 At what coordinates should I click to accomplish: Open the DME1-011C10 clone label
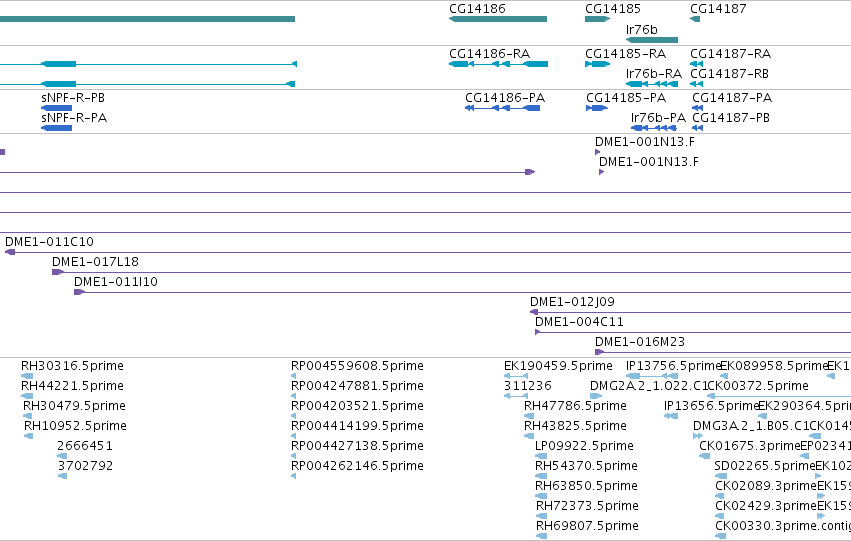point(49,241)
